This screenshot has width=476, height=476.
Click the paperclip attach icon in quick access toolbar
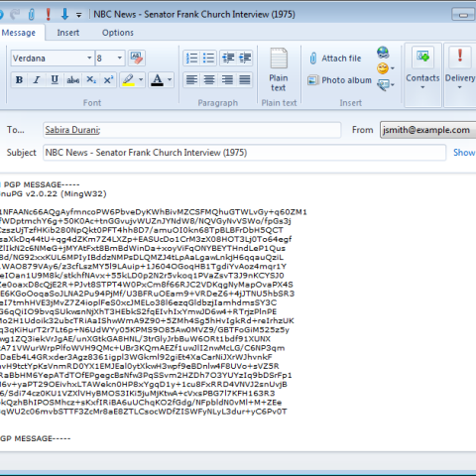click(32, 14)
